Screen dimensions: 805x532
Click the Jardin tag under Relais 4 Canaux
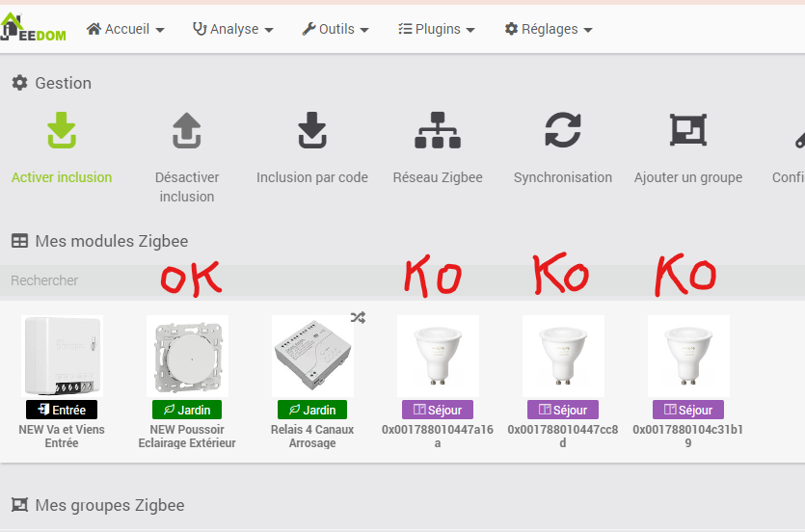pos(312,410)
